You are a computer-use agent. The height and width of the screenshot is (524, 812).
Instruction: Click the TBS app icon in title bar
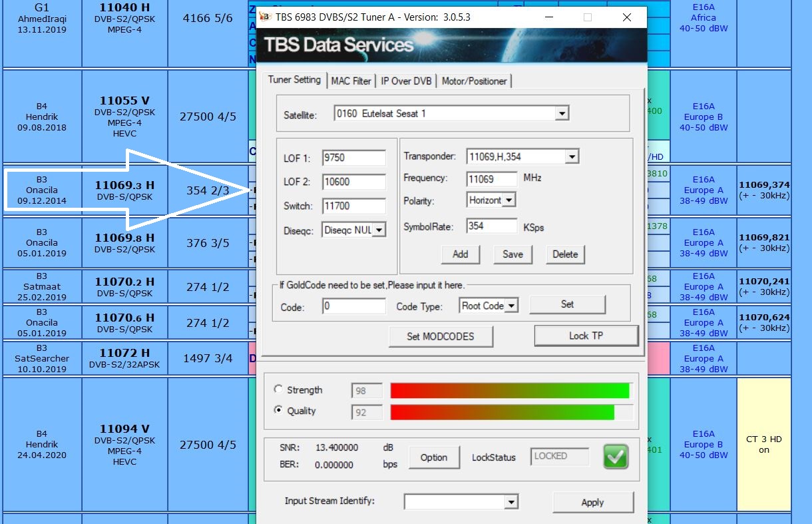(265, 17)
